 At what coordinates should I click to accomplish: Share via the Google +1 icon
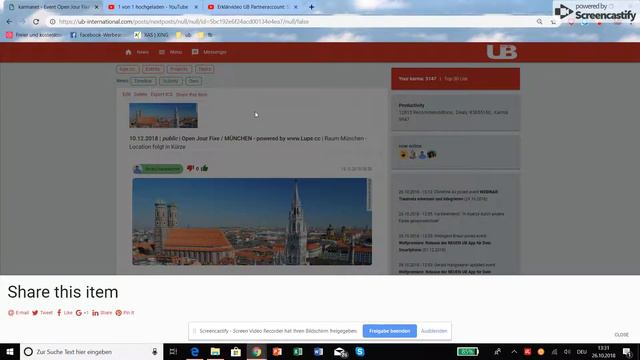click(x=82, y=313)
